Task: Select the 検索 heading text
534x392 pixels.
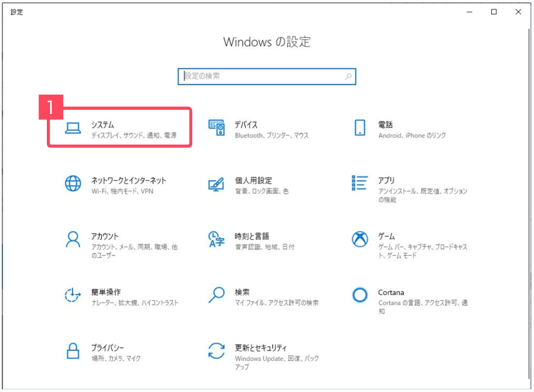Action: (242, 292)
